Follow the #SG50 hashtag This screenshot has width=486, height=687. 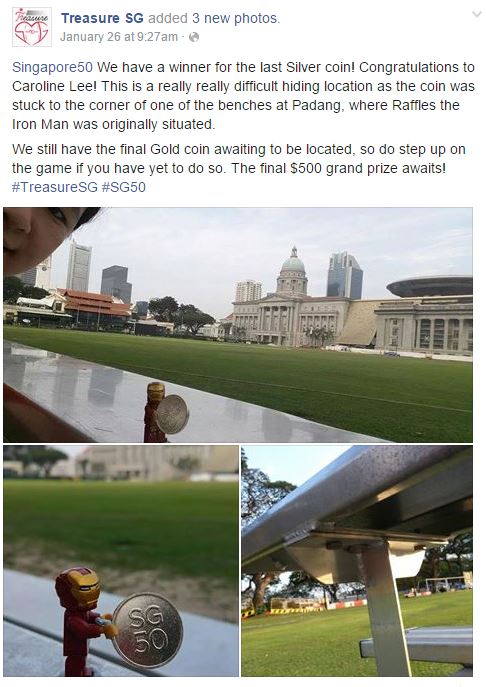pyautogui.click(x=124, y=187)
